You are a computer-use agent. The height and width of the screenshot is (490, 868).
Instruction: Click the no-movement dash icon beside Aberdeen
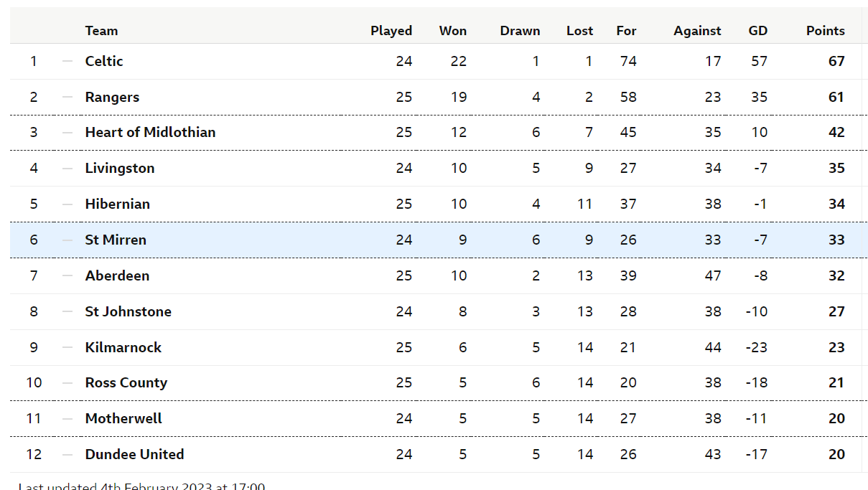(x=67, y=275)
